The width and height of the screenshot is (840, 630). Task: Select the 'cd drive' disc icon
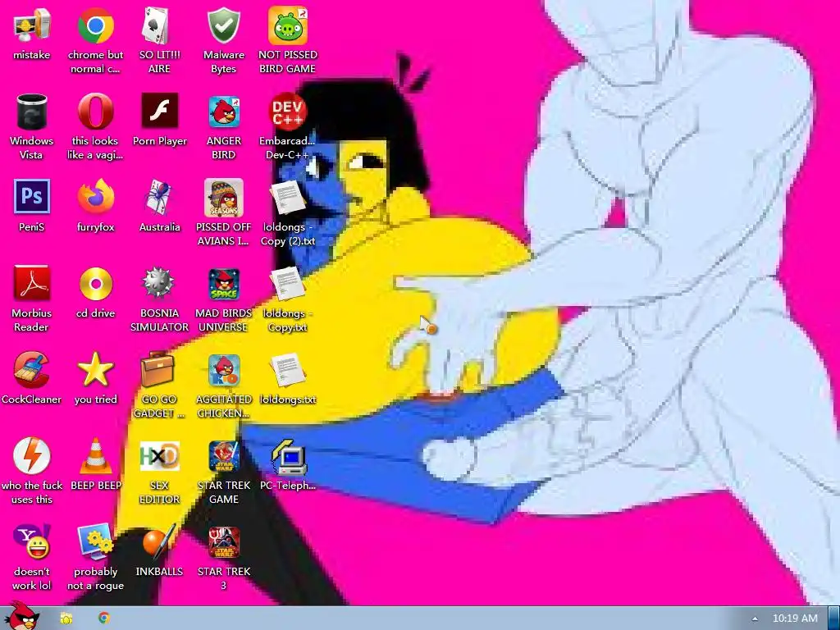pyautogui.click(x=95, y=284)
